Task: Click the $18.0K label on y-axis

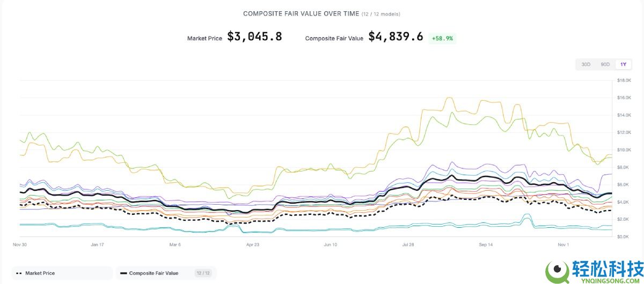Action: click(x=623, y=80)
